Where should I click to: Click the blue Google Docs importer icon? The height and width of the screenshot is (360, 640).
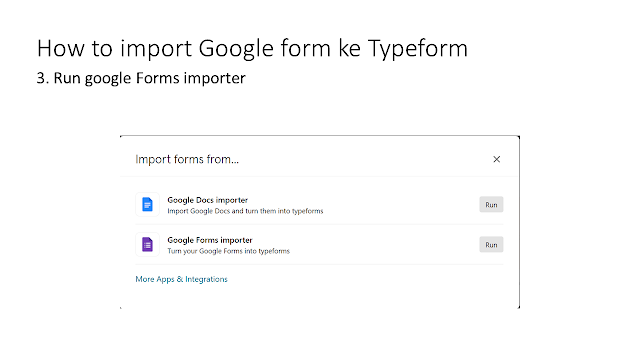point(147,204)
